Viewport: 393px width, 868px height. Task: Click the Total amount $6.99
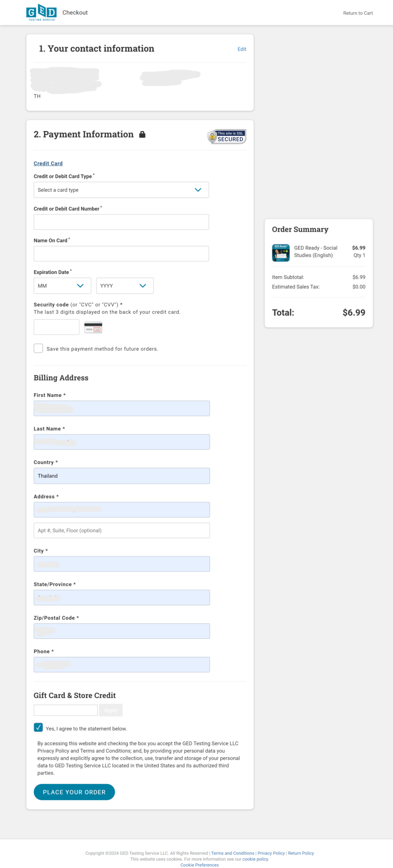tap(354, 312)
